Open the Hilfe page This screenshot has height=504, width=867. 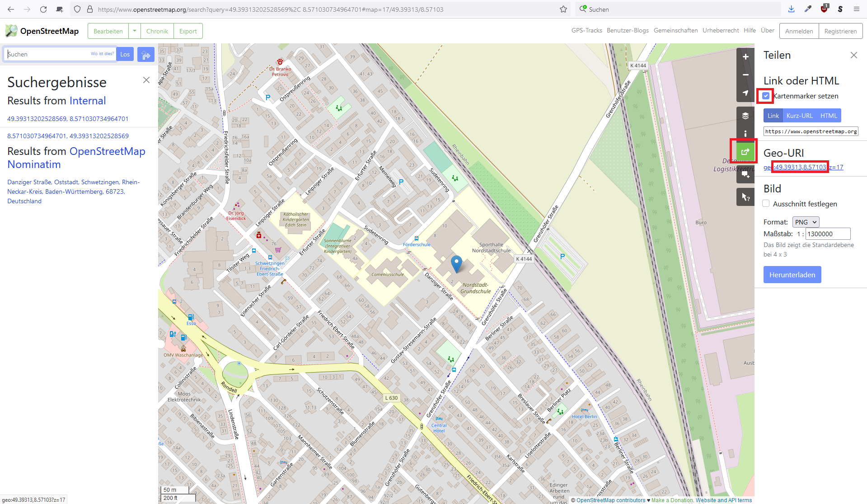[x=750, y=30]
